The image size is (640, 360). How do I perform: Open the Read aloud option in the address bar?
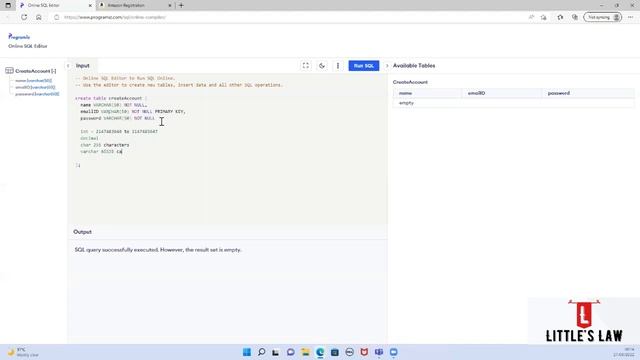pyautogui.click(x=531, y=17)
